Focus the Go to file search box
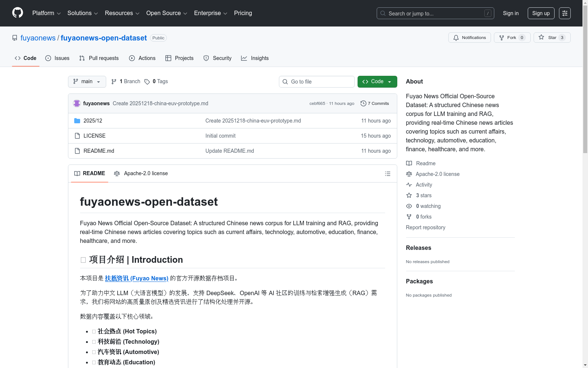This screenshot has height=368, width=588. pyautogui.click(x=317, y=82)
